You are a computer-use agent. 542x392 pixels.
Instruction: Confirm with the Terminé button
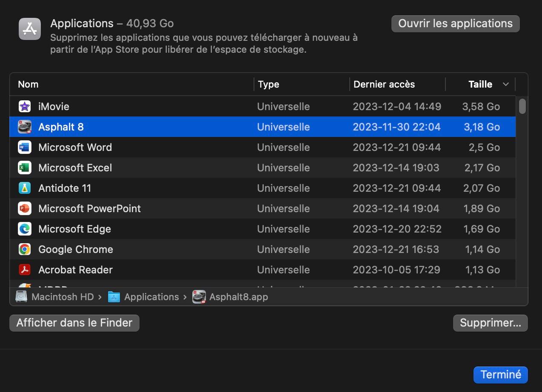click(x=500, y=375)
